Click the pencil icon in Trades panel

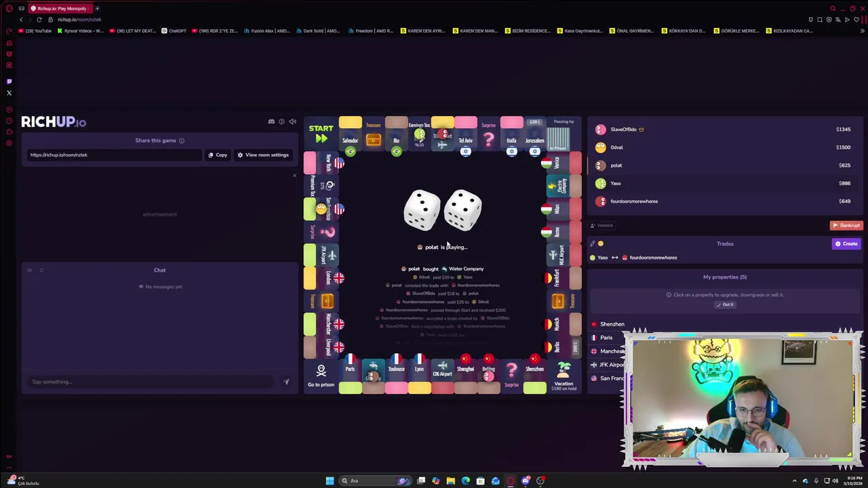pos(592,243)
